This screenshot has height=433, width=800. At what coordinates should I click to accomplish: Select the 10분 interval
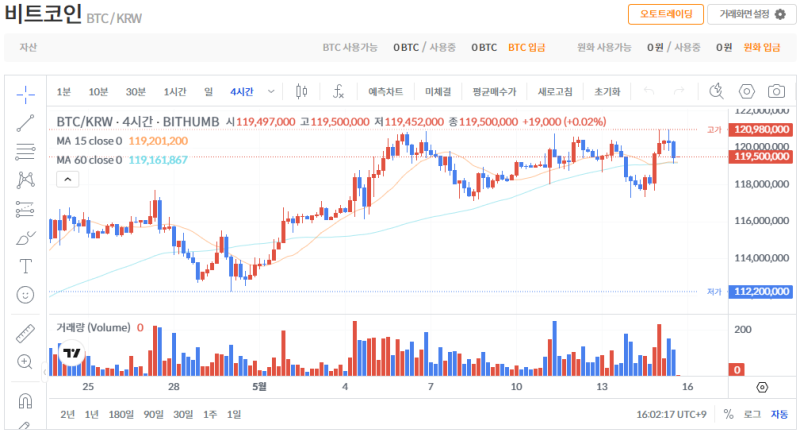[98, 92]
